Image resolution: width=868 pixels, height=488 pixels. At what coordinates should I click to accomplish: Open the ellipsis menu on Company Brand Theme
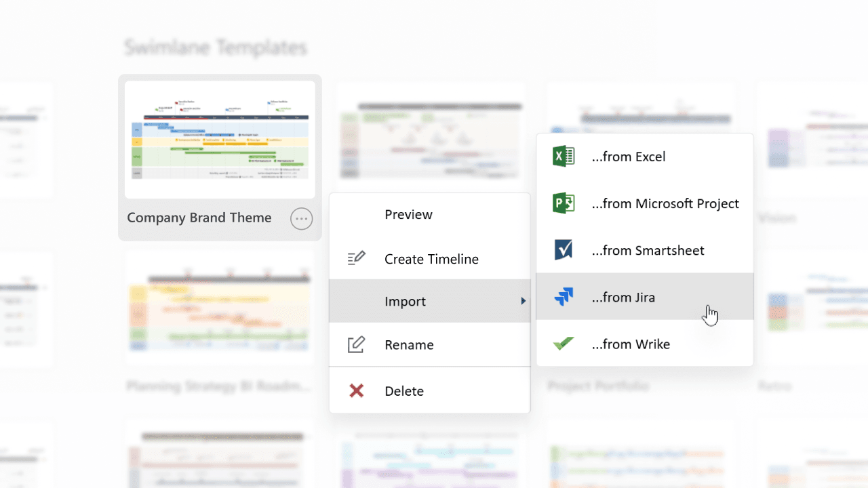(302, 218)
